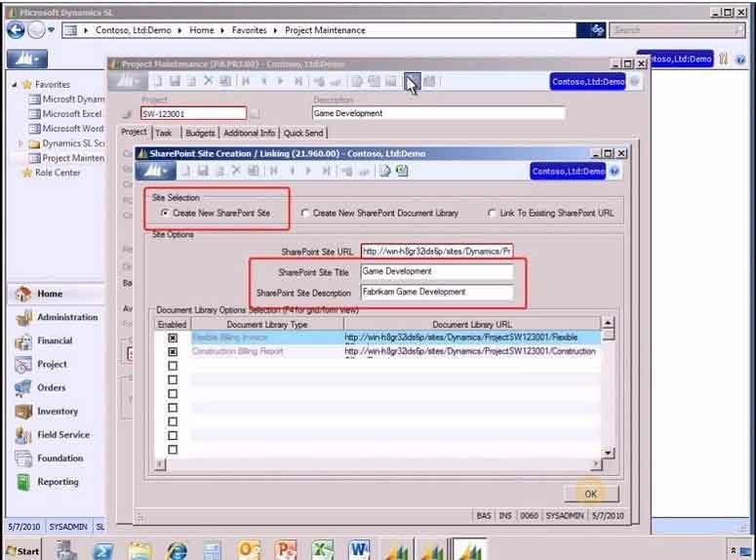Expand the Dynamics SL folder in Favorites
Viewport: 756px width, 560px height.
click(x=20, y=143)
